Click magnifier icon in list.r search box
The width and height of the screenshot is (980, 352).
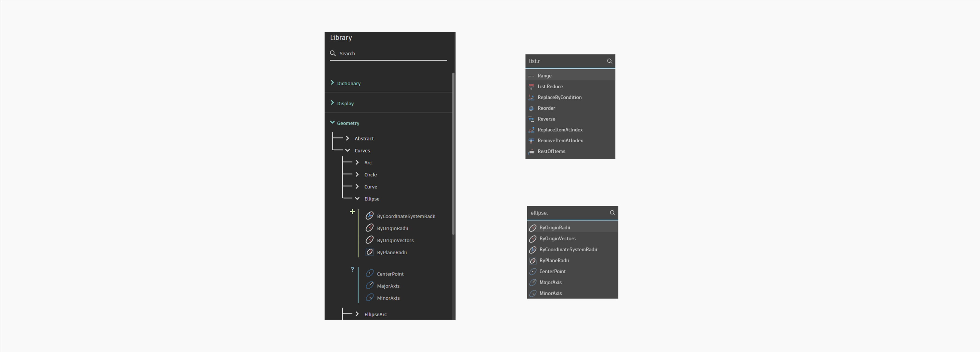pos(609,61)
